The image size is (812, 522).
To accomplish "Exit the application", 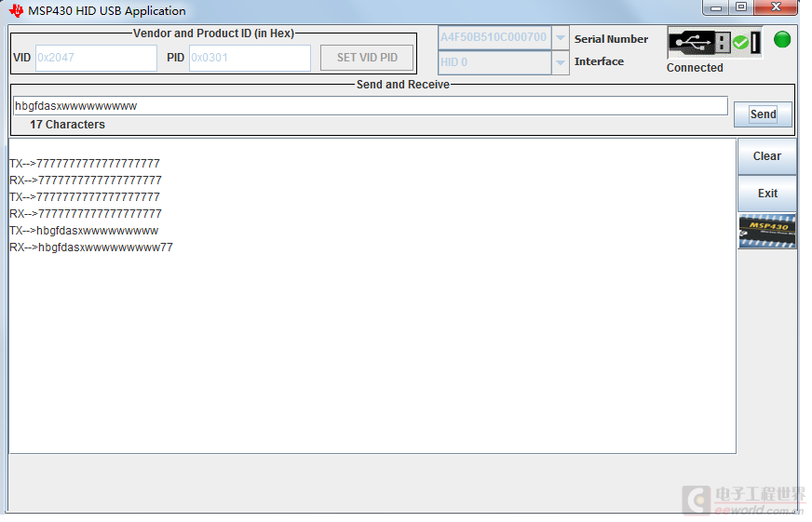I will tap(767, 194).
